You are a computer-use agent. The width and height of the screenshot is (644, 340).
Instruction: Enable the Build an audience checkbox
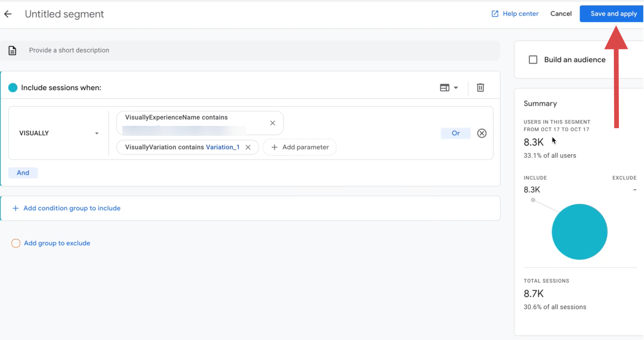[533, 60]
